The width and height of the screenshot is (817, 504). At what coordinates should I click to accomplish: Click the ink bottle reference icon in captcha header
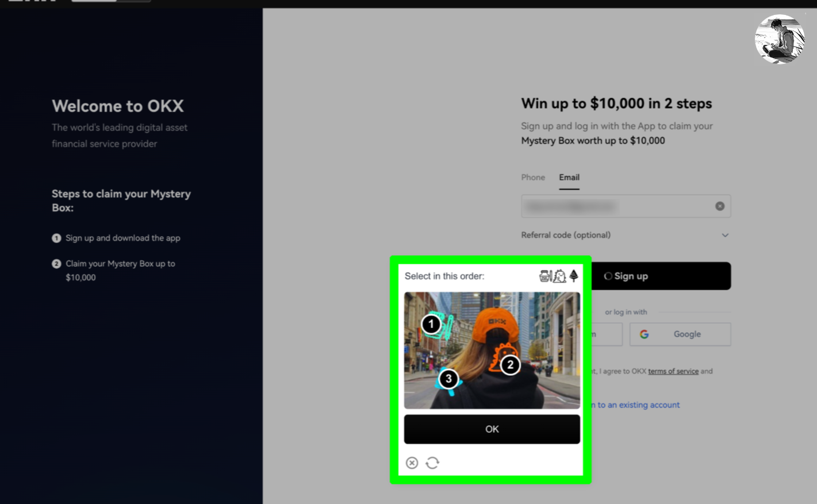coord(545,276)
